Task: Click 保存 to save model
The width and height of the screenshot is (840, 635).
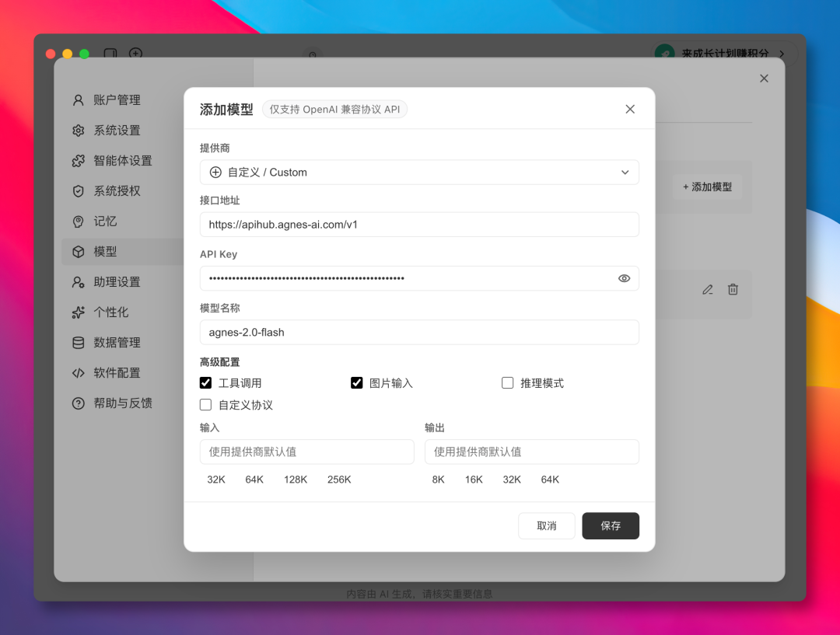Action: [x=611, y=525]
